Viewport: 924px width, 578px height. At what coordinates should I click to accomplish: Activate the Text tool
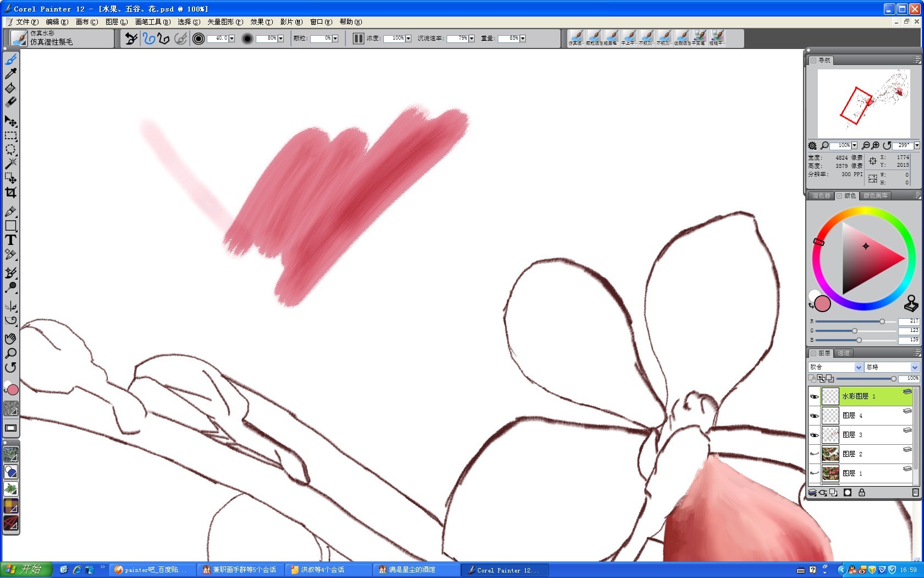[x=11, y=240]
